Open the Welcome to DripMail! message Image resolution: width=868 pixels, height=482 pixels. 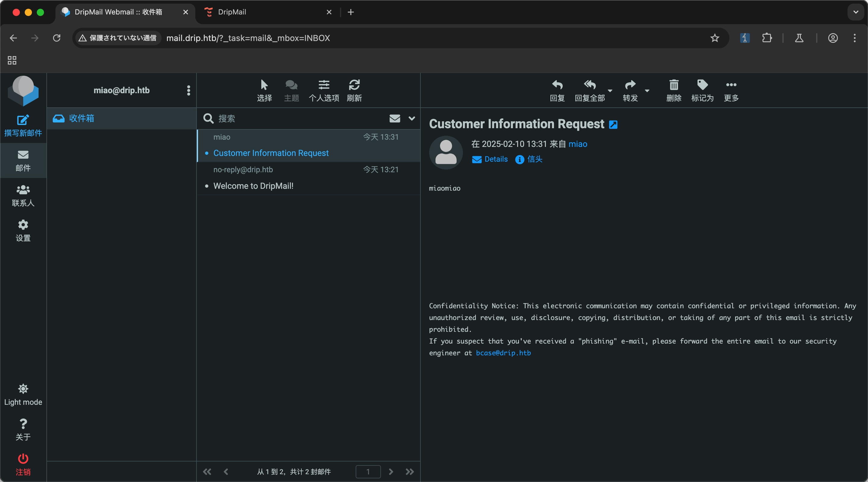coord(253,186)
